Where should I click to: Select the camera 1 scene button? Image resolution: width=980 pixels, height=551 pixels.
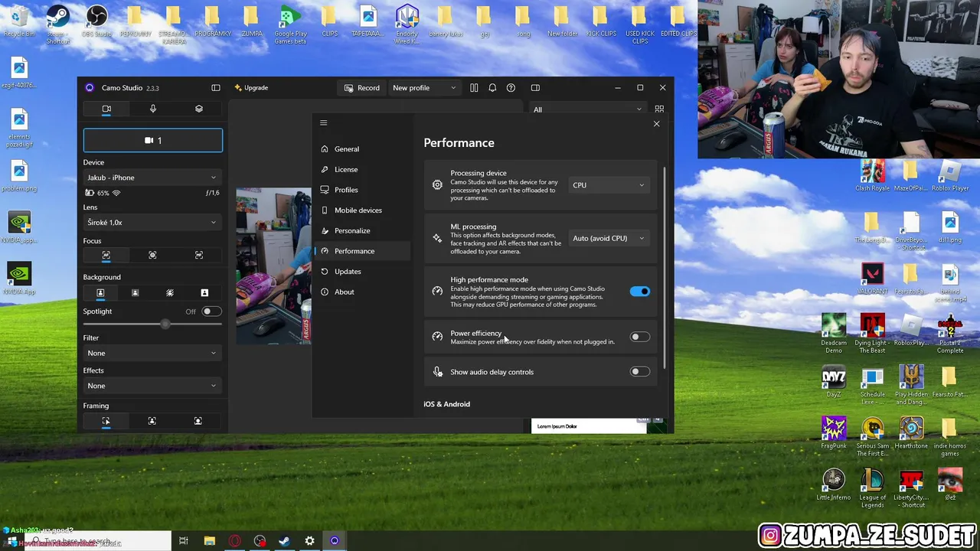153,140
